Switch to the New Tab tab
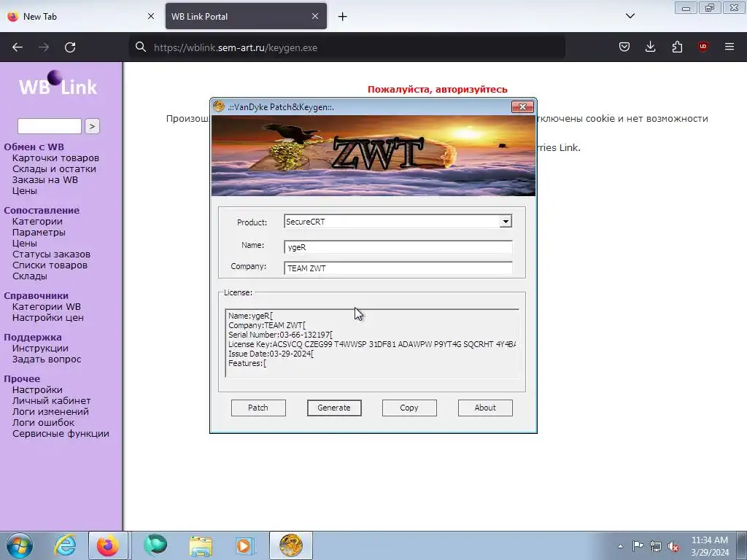 click(x=81, y=16)
